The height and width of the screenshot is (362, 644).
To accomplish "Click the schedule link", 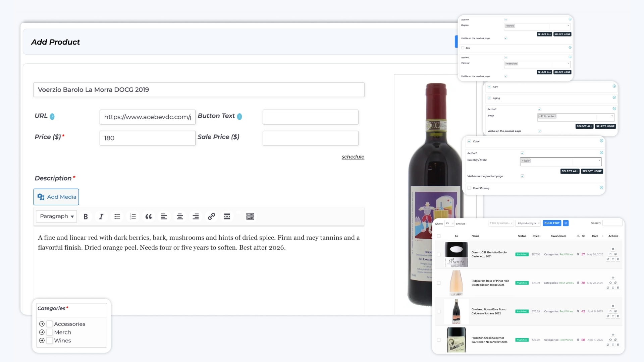I will click(x=353, y=157).
